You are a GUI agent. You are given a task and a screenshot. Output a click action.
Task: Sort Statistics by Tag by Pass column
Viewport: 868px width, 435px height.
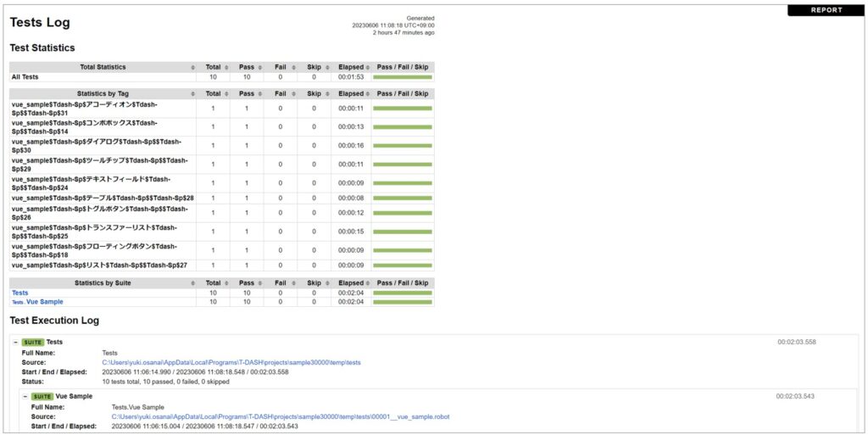coord(246,94)
